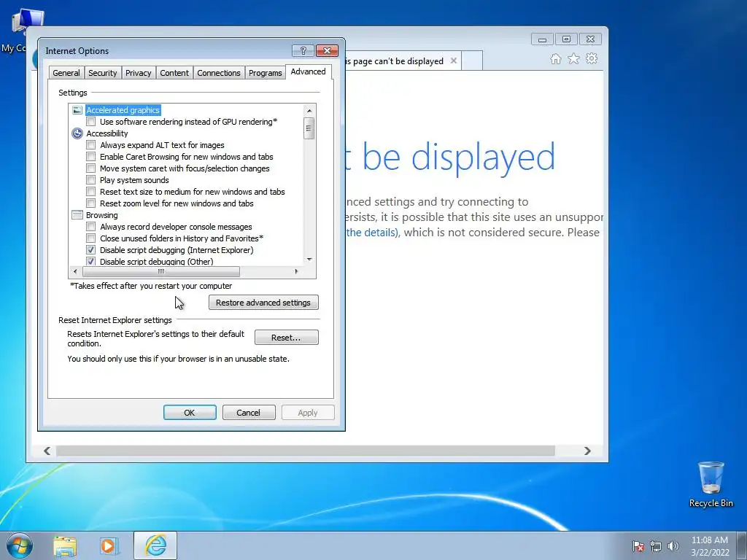Click browser page scroll right arrow
Screen dimensions: 747x560
pos(587,451)
